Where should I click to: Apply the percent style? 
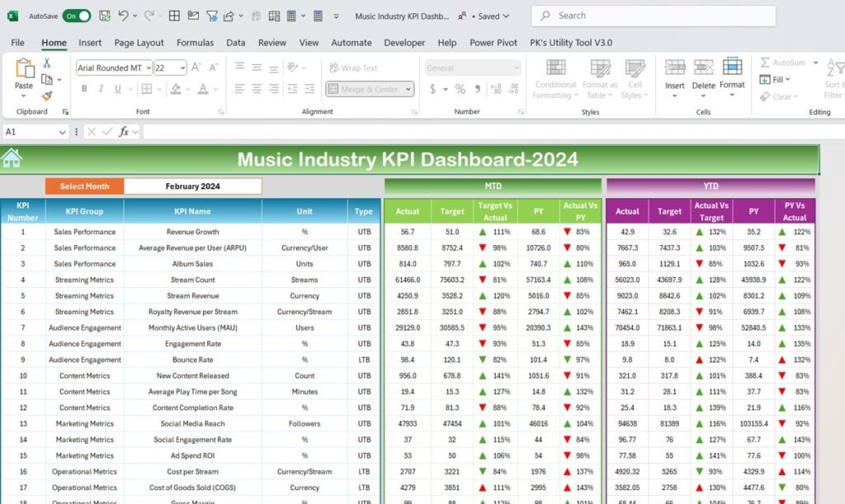coord(460,89)
